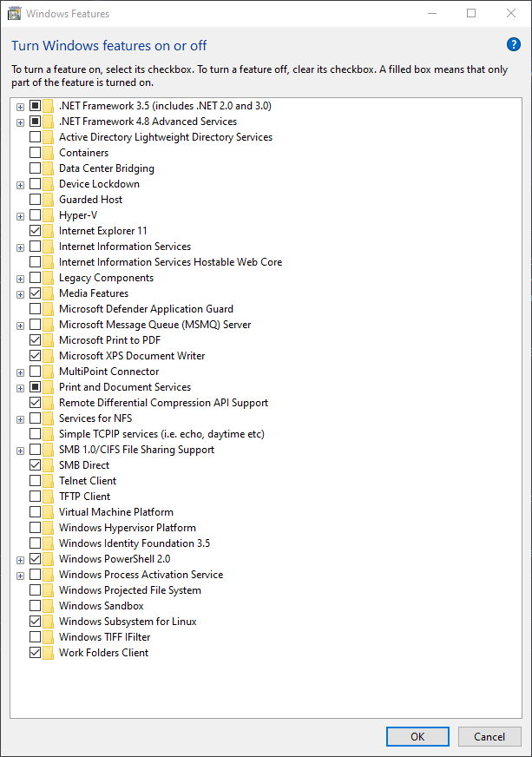Screen dimensions: 532x757
Task: Expand Services for NFS node
Action: 20,419
